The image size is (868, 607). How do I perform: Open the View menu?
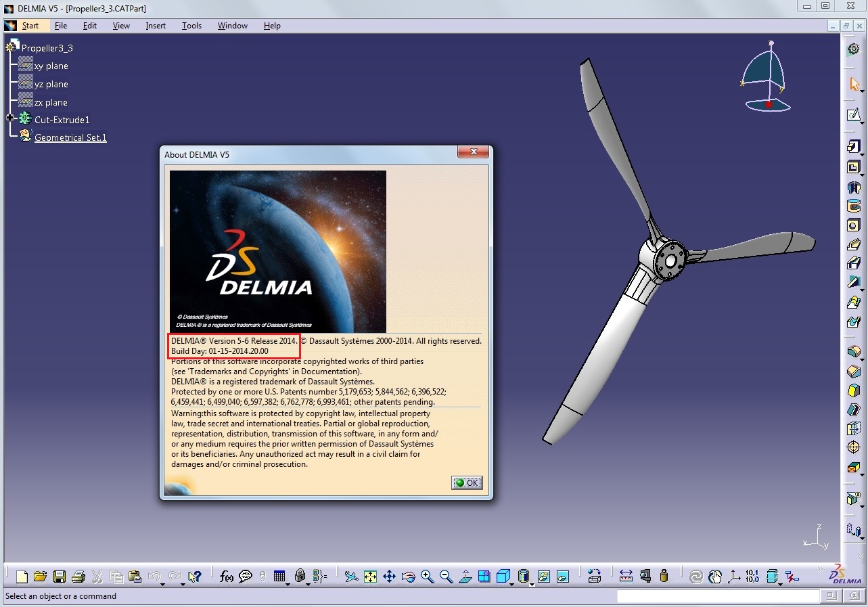coord(121,26)
